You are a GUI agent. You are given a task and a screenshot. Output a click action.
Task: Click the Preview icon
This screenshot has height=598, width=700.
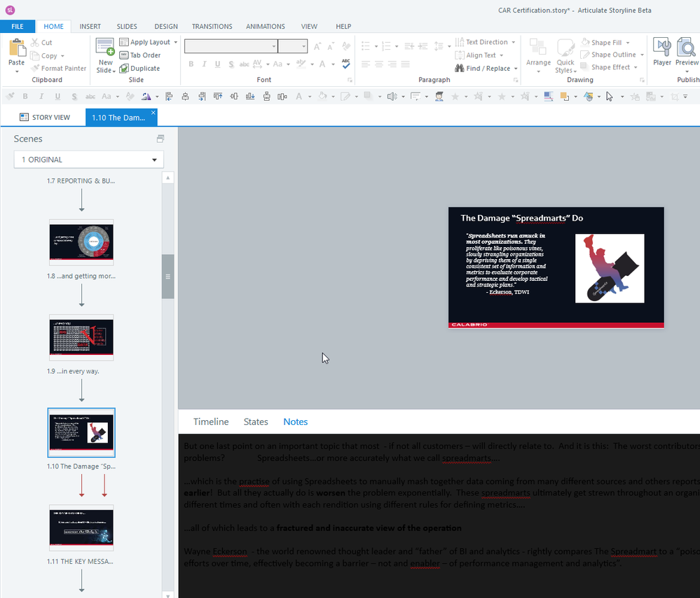click(x=686, y=48)
